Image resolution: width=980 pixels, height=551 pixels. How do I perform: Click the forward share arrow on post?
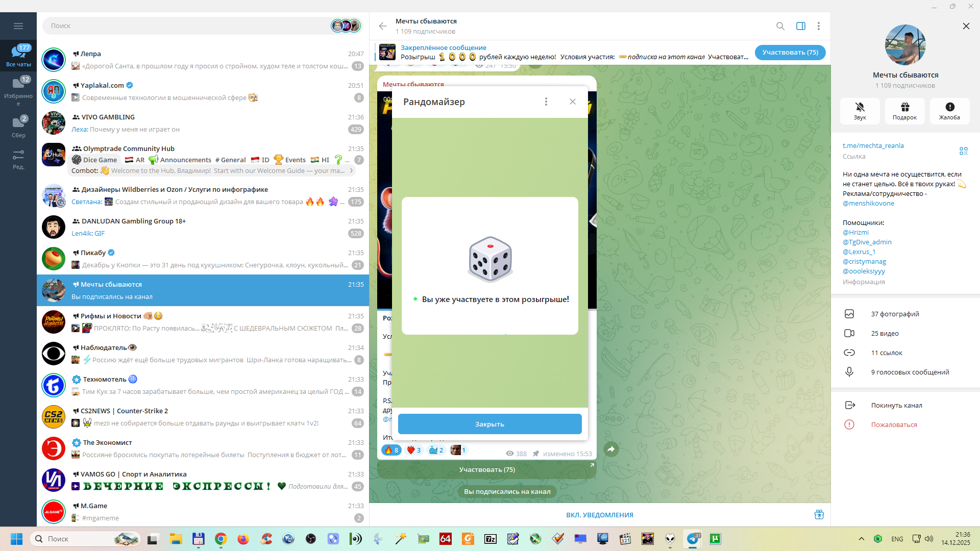click(x=610, y=449)
